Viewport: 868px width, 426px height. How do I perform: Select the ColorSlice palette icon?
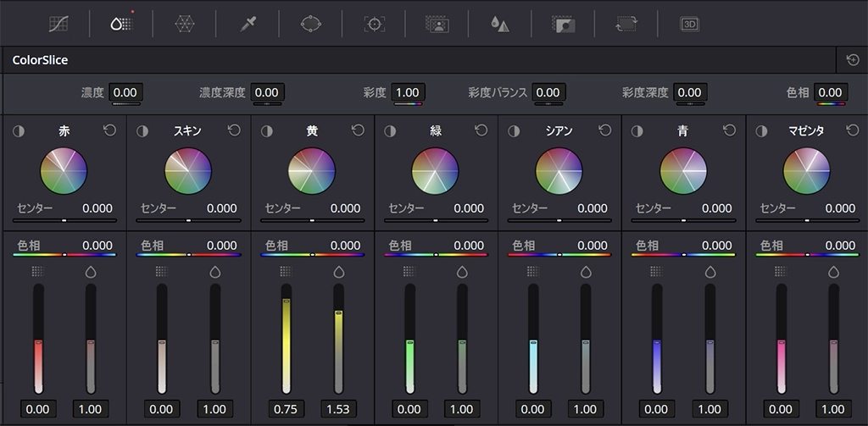click(122, 24)
